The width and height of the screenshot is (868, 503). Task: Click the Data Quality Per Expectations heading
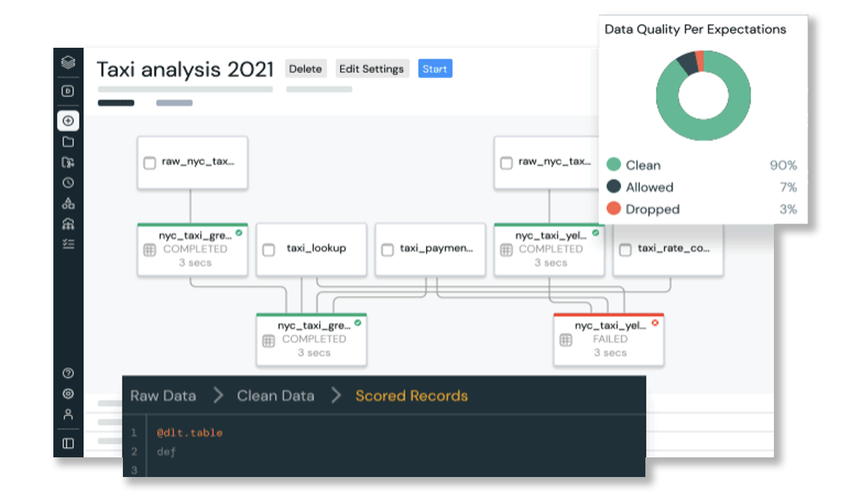pos(695,30)
